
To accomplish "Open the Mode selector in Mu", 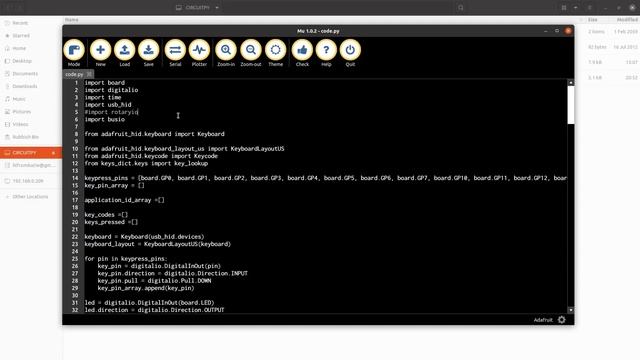I will click(x=74, y=53).
